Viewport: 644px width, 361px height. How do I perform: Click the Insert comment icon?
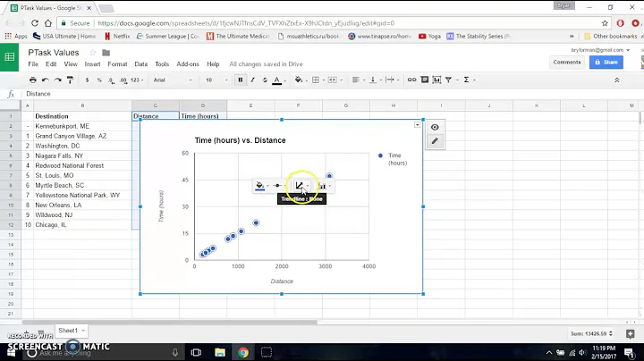point(424,80)
